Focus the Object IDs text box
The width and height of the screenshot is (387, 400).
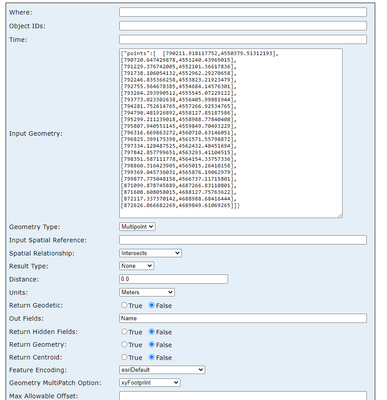243,26
